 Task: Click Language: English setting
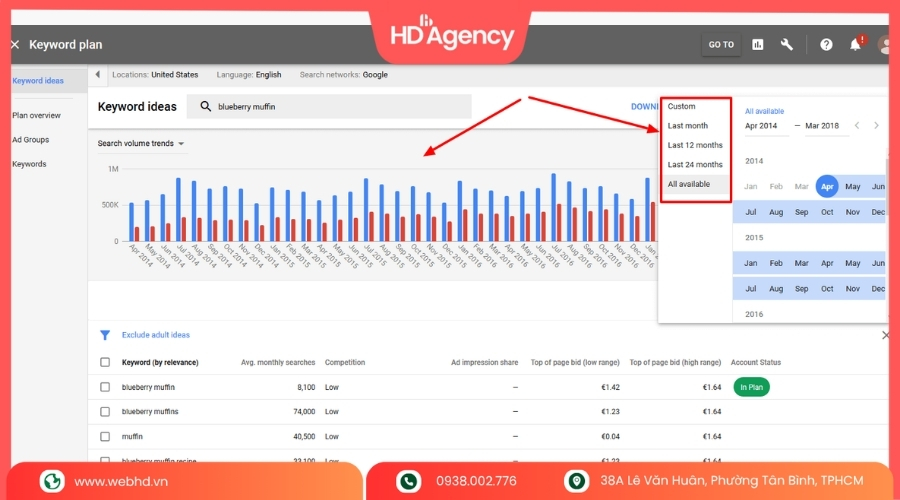(249, 75)
